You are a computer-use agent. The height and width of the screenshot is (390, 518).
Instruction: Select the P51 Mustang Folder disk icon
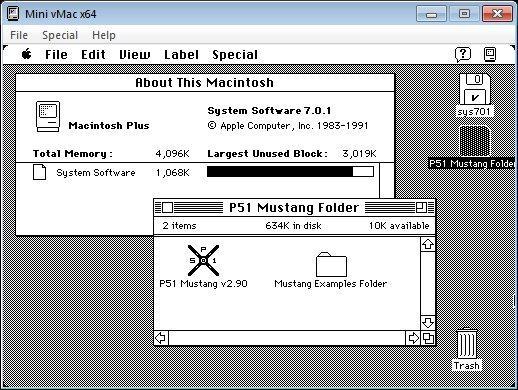(475, 141)
